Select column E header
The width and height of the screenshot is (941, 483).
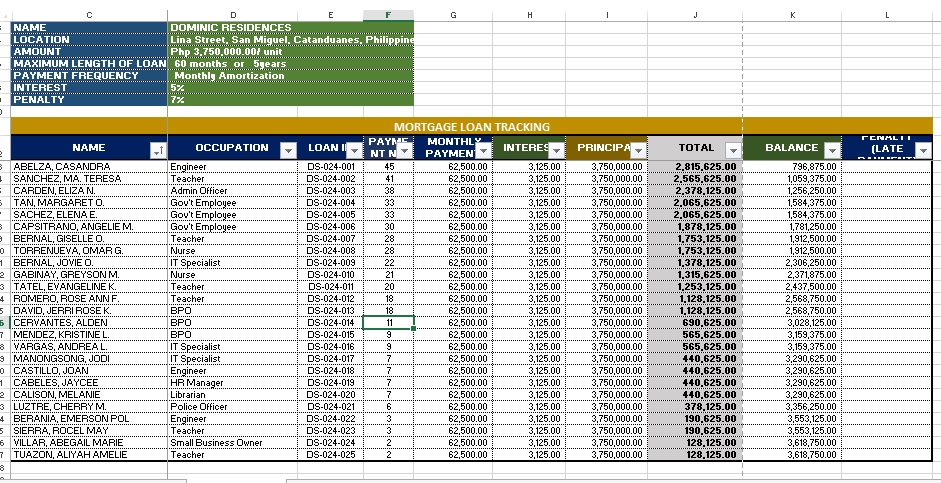coord(330,15)
